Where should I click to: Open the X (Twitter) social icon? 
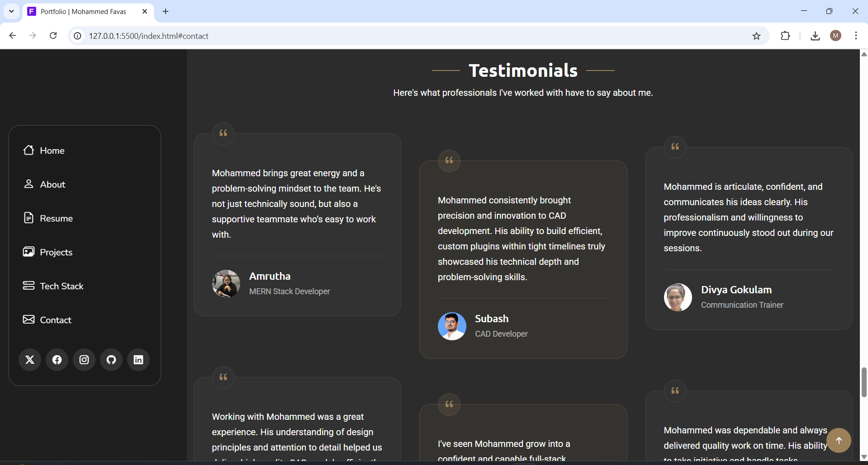[x=30, y=360]
